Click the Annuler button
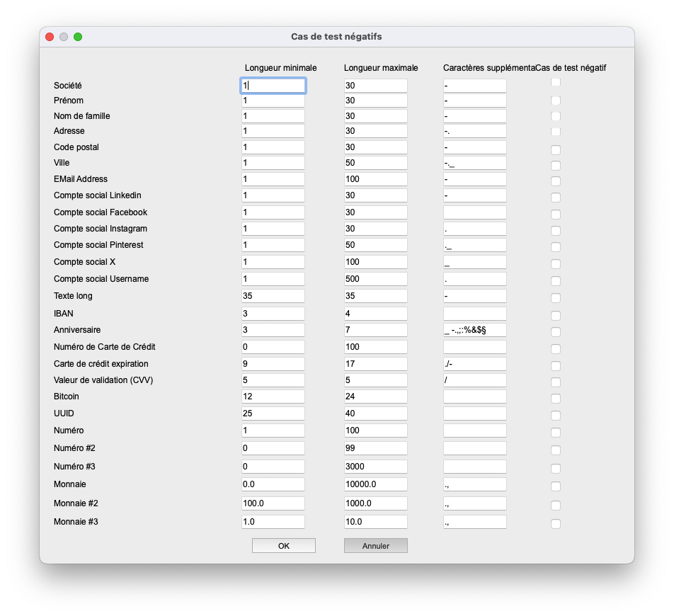 [x=376, y=545]
